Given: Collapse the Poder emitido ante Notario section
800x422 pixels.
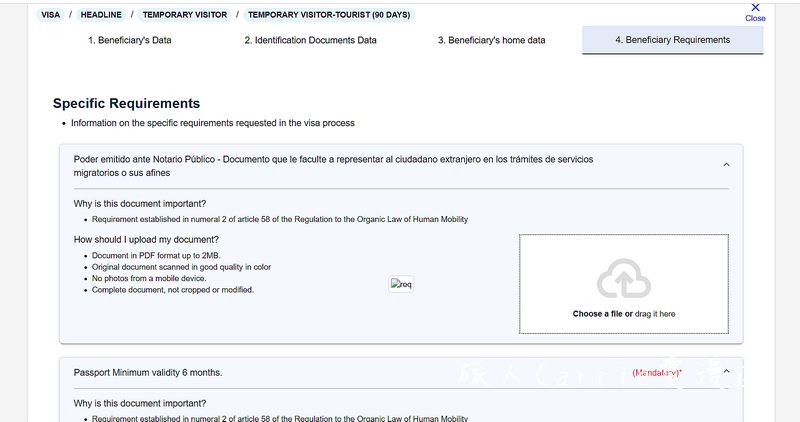Looking at the screenshot, I should click(726, 165).
